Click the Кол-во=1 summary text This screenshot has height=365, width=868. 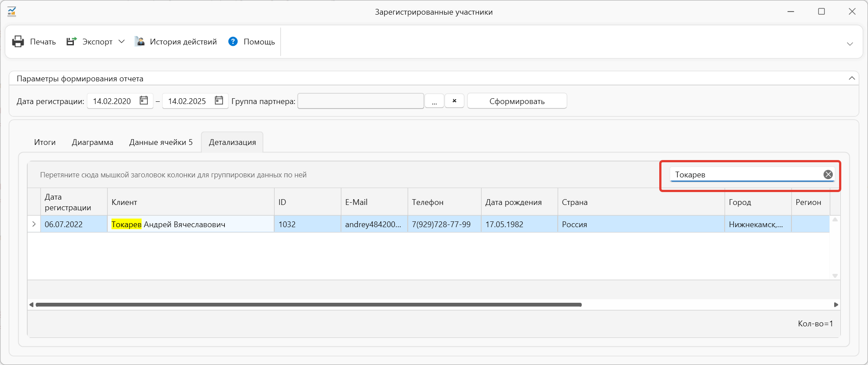(815, 324)
